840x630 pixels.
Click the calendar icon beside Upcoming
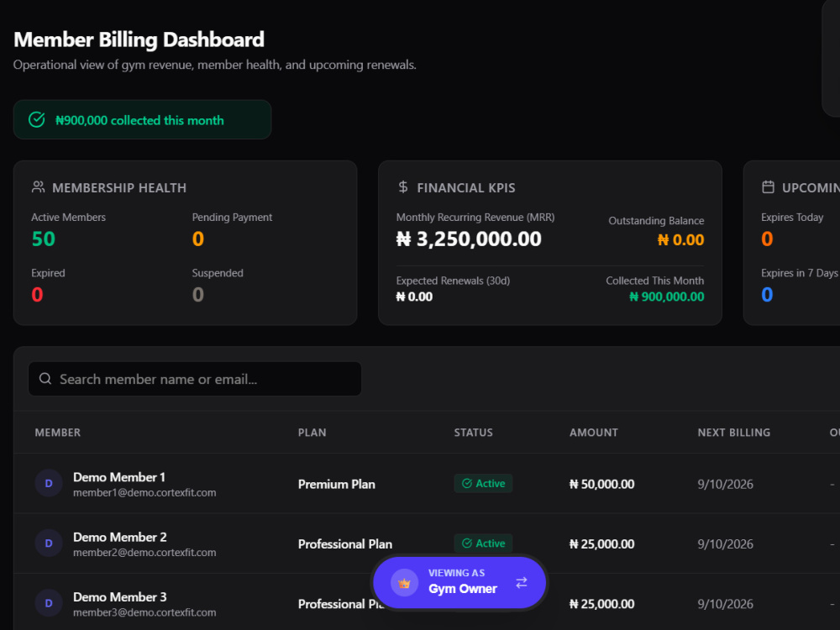(769, 187)
